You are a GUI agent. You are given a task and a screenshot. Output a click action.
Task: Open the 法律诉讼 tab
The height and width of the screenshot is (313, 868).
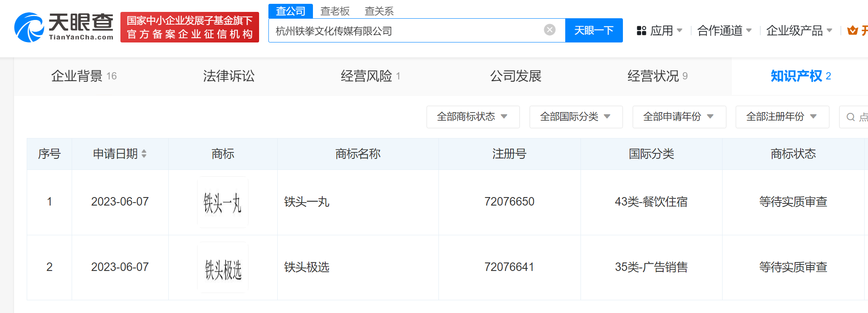point(229,76)
